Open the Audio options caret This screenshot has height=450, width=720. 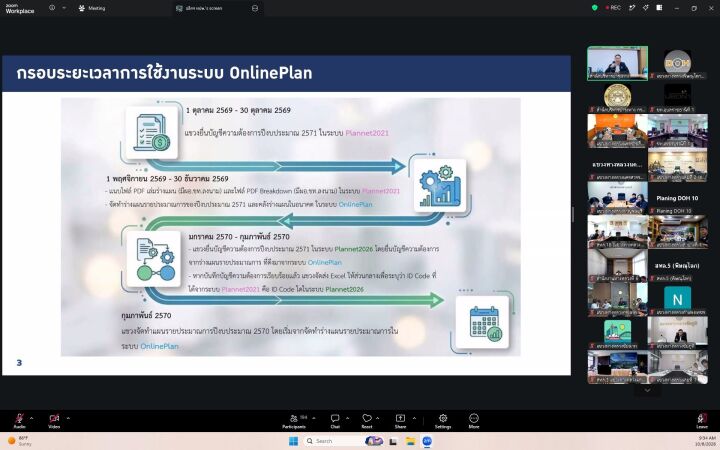(x=31, y=418)
